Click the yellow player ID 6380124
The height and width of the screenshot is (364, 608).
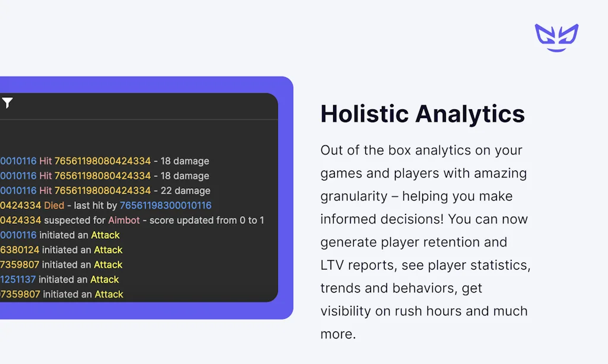pyautogui.click(x=20, y=250)
